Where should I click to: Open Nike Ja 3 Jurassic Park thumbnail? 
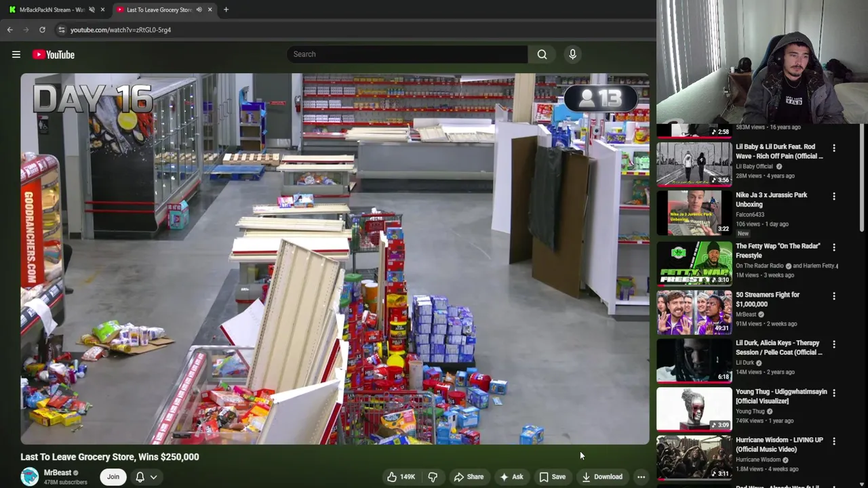click(x=694, y=213)
